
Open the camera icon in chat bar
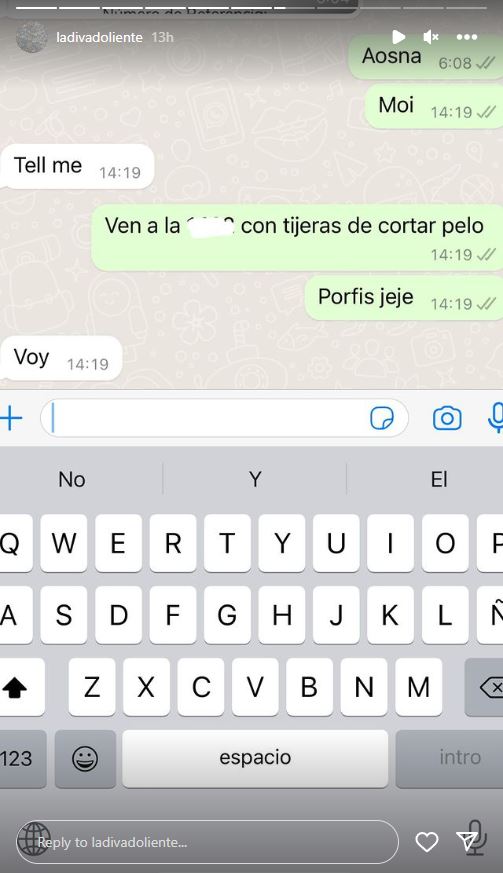[447, 418]
